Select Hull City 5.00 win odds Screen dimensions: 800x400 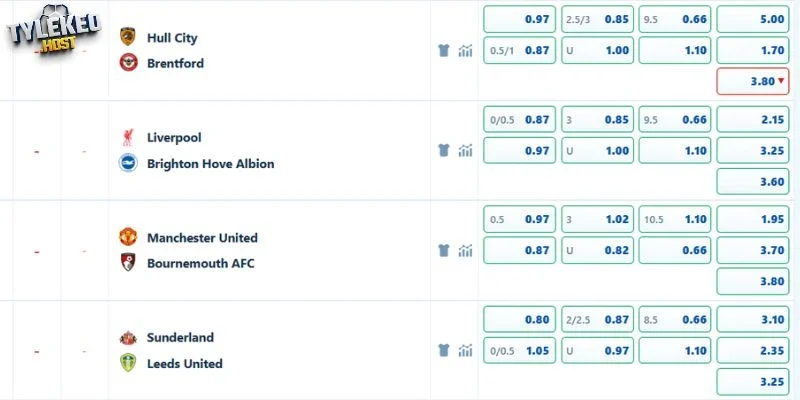753,19
